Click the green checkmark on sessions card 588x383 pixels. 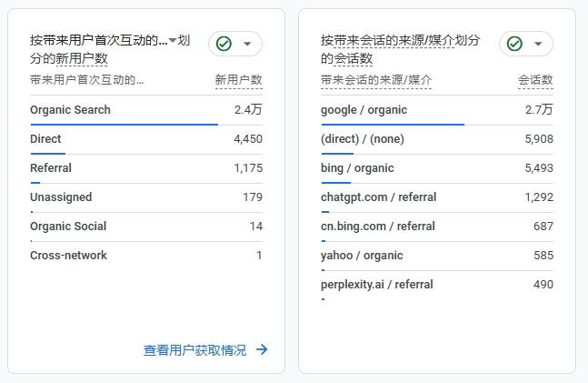click(x=514, y=44)
